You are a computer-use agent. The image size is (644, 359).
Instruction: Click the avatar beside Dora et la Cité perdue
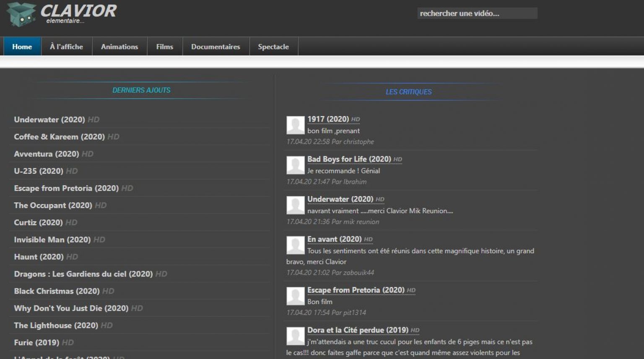tap(295, 336)
